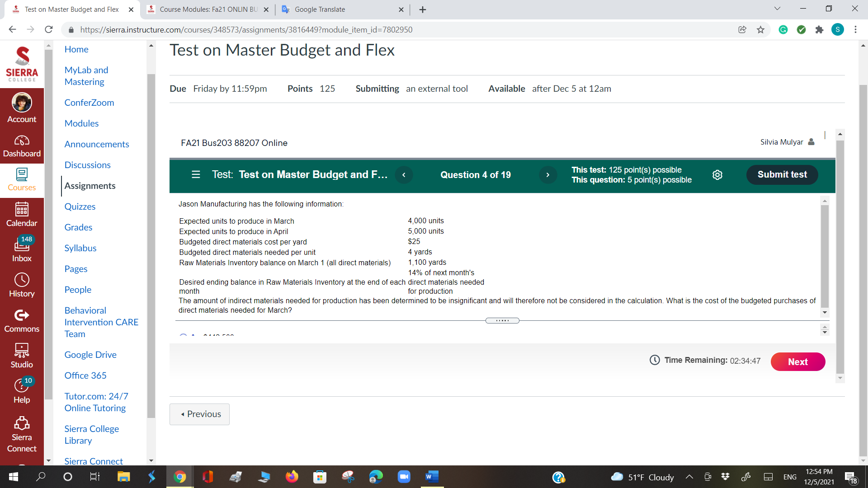Image resolution: width=868 pixels, height=488 pixels.
Task: Click the Grammarly extension icon
Action: (783, 29)
